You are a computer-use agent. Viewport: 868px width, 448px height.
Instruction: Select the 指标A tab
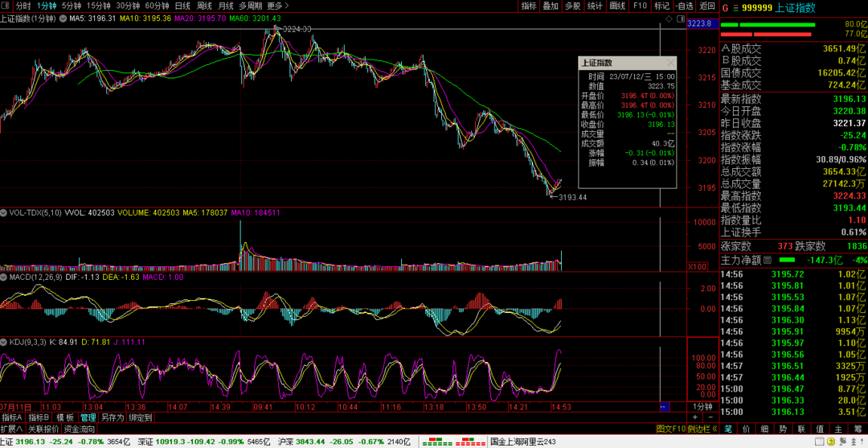[12, 417]
